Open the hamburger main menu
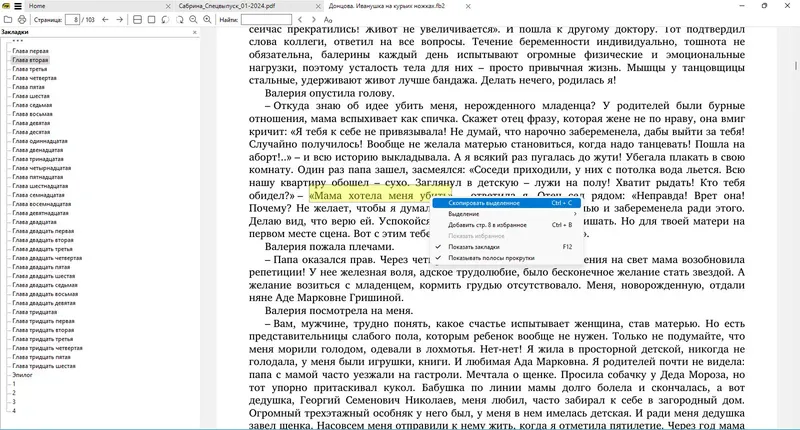800x430 pixels. click(x=18, y=6)
